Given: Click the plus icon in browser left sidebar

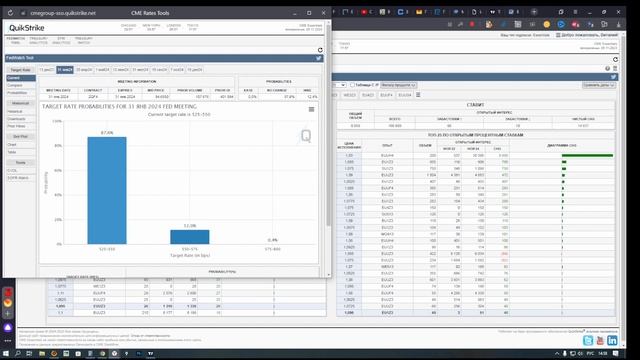Looking at the screenshot, I should (x=8, y=313).
